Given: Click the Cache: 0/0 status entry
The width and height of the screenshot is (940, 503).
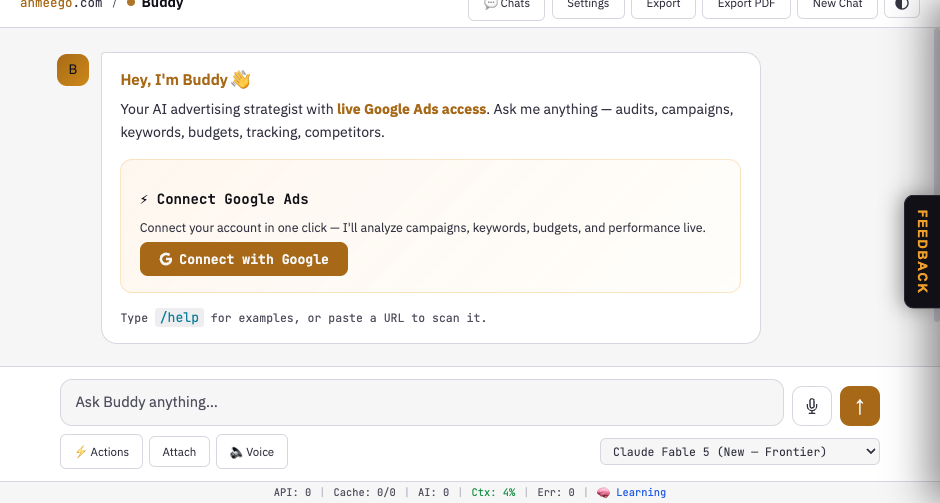Looking at the screenshot, I should point(364,492).
